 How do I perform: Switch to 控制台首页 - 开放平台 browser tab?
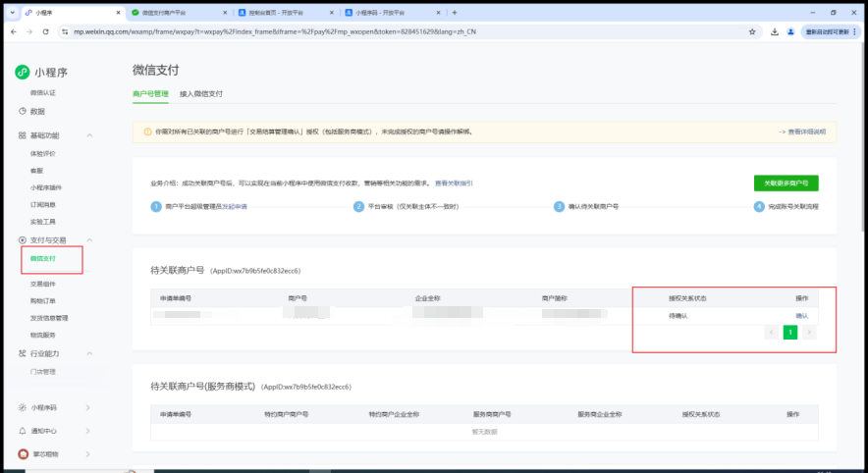pos(286,12)
